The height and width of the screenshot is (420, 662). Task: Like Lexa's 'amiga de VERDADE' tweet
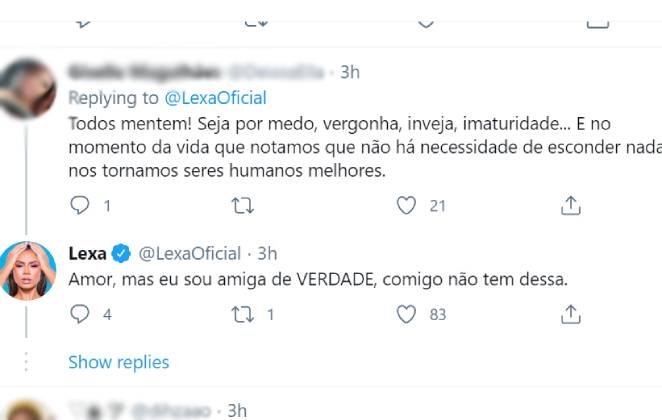click(406, 314)
